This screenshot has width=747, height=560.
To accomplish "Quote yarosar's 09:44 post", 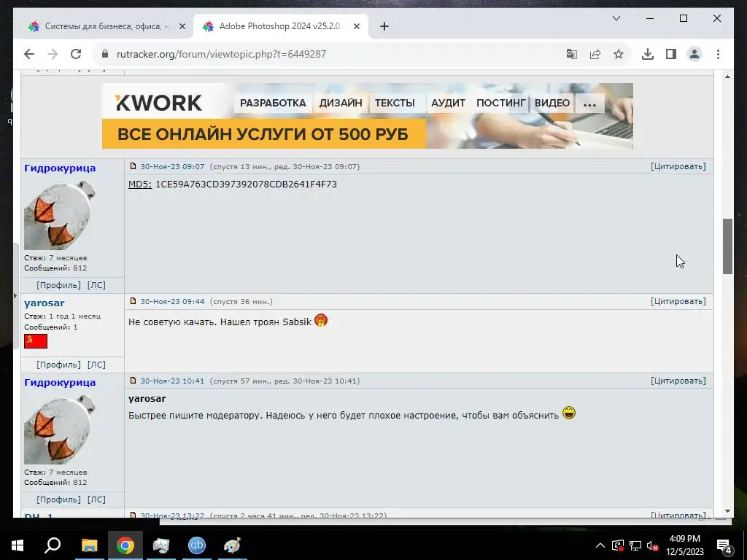I will click(x=678, y=301).
